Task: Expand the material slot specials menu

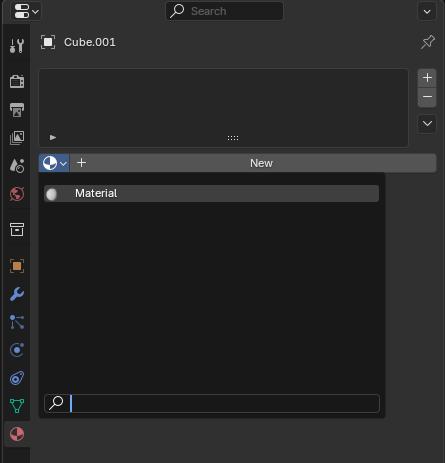Action: [427, 124]
